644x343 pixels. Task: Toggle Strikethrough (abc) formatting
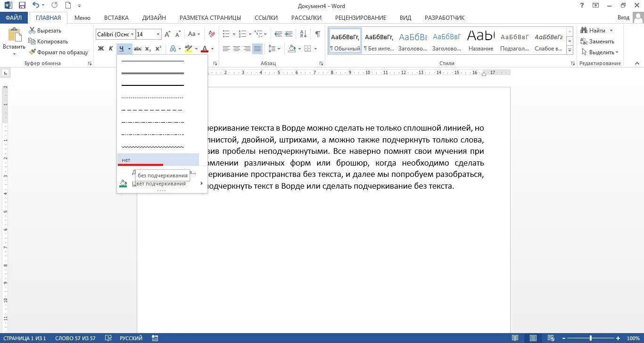[138, 49]
